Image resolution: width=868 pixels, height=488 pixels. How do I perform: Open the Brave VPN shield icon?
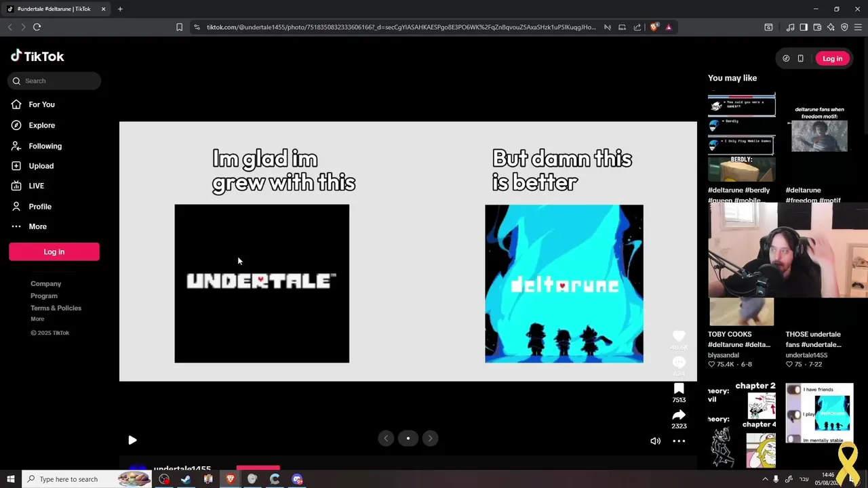click(x=844, y=27)
